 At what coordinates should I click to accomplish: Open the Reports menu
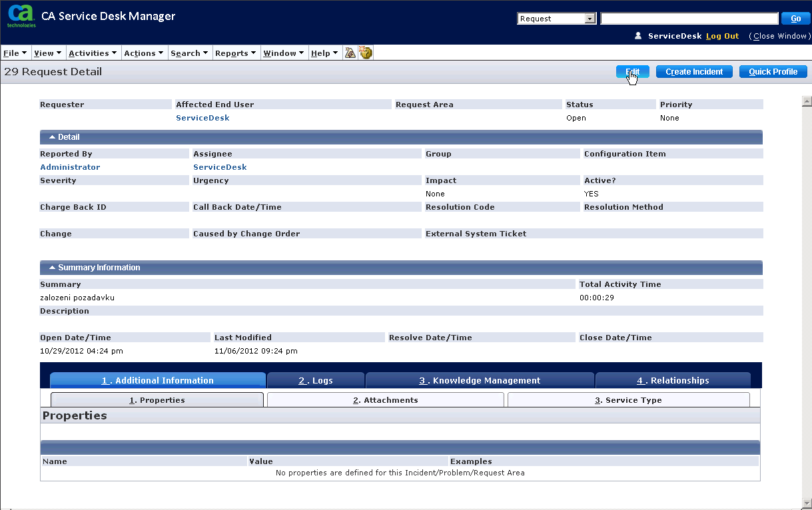pyautogui.click(x=236, y=53)
